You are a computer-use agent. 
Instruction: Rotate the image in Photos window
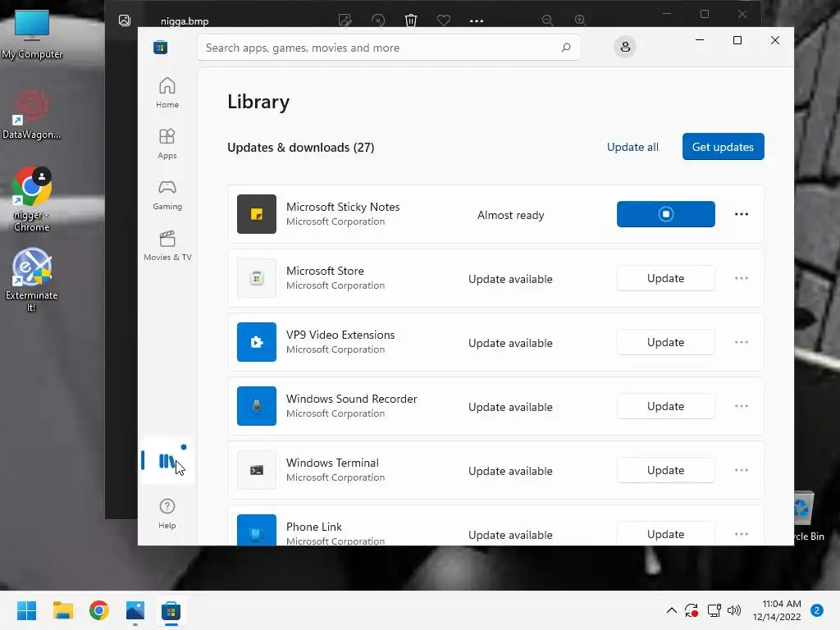[x=378, y=21]
